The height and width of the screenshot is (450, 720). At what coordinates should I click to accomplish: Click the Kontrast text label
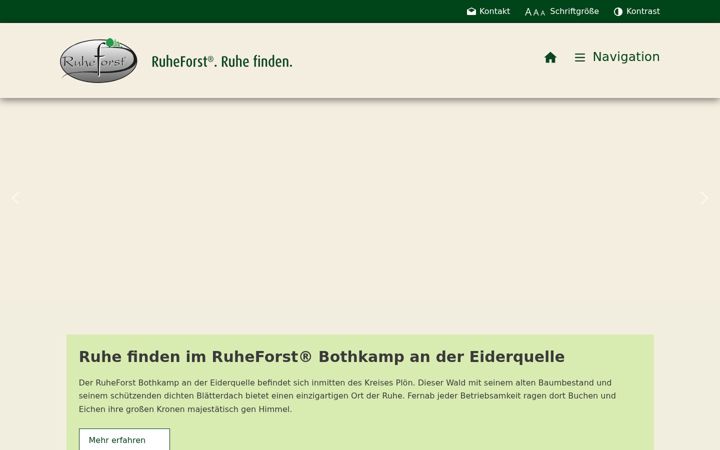pyautogui.click(x=643, y=11)
